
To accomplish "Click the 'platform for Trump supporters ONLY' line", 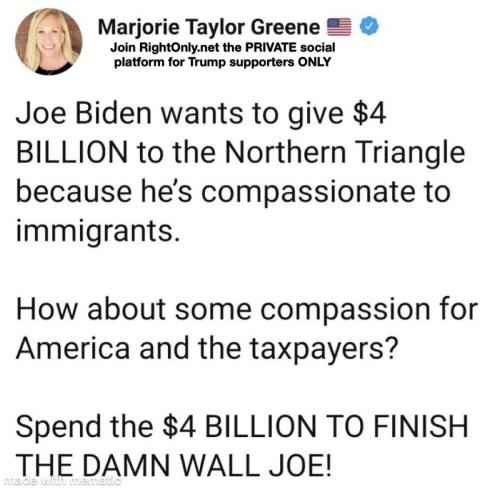I will click(x=222, y=62).
